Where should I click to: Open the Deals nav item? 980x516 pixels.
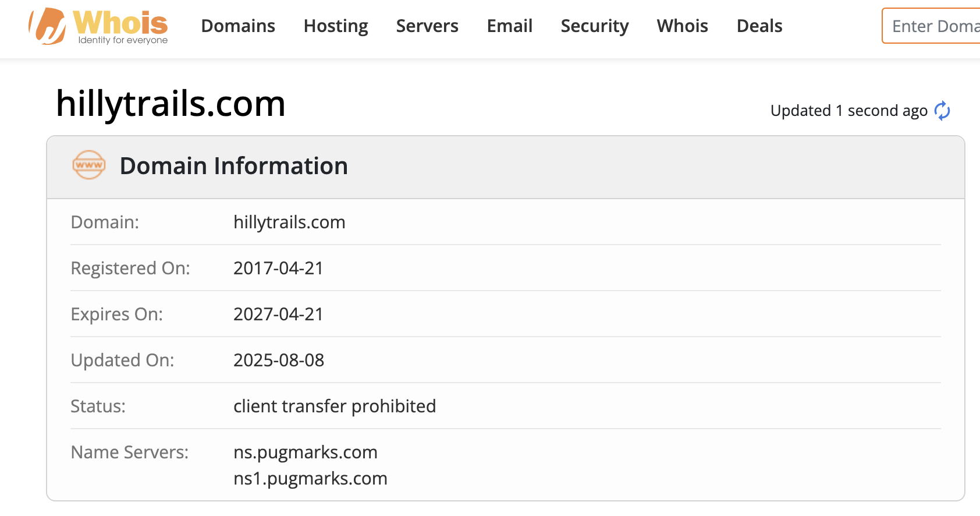(x=759, y=26)
